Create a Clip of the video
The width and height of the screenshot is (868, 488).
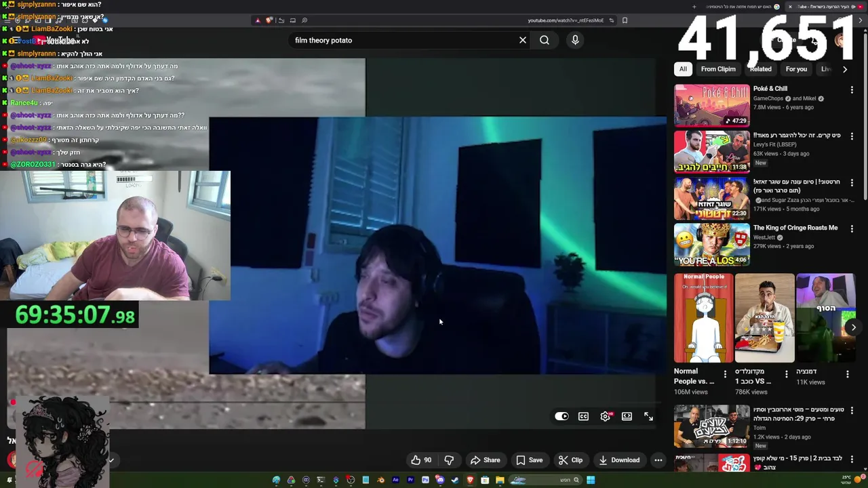click(570, 460)
